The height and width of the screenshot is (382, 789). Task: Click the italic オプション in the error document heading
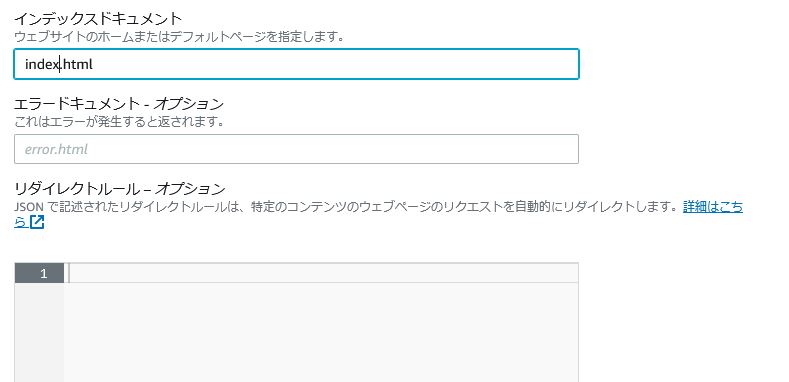189,104
